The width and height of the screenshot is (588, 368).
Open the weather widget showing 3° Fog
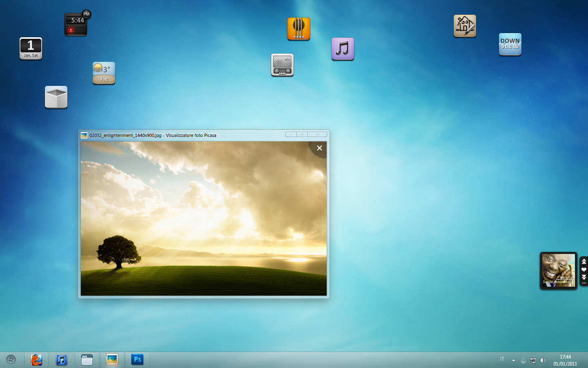pos(104,73)
